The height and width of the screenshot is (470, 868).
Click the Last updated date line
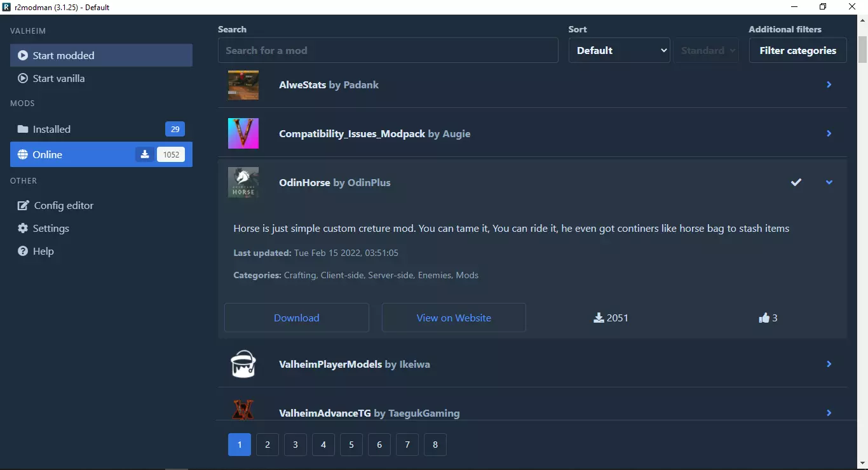point(316,253)
